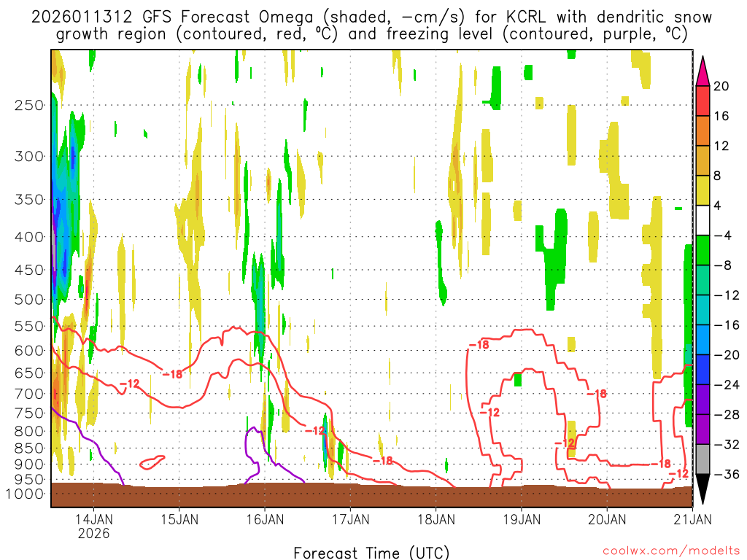Click the -18 contour label near 15JAN
This screenshot has width=747, height=560.
tap(172, 374)
